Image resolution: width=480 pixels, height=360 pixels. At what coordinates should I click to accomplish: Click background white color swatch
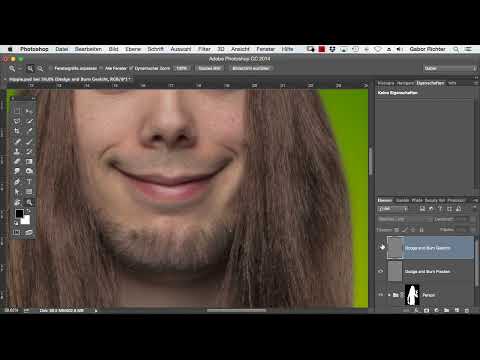coord(26,220)
